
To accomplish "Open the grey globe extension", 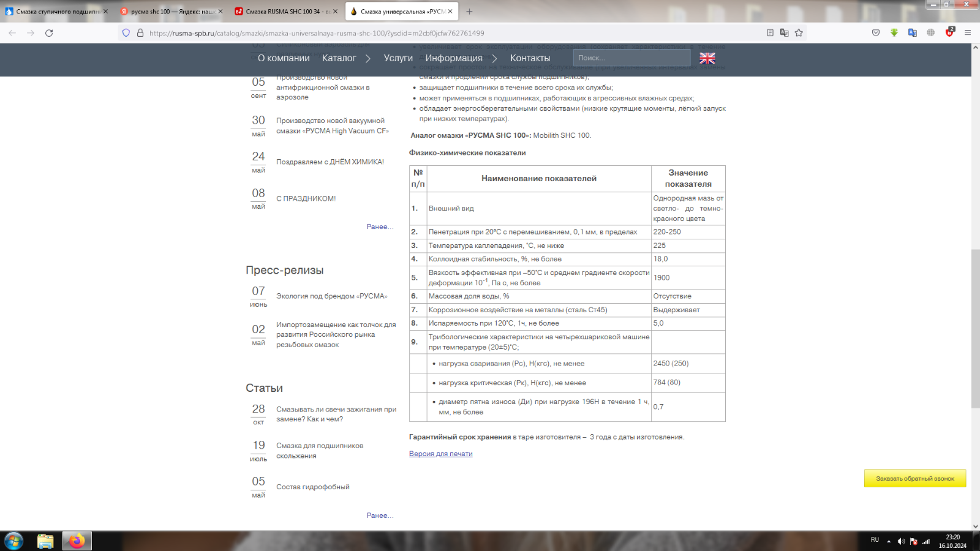I will click(931, 33).
